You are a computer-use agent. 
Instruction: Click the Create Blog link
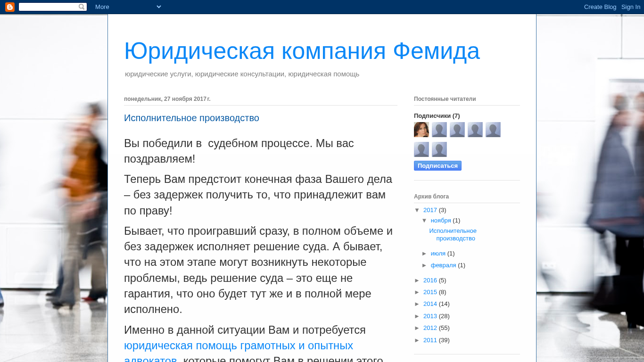point(600,7)
